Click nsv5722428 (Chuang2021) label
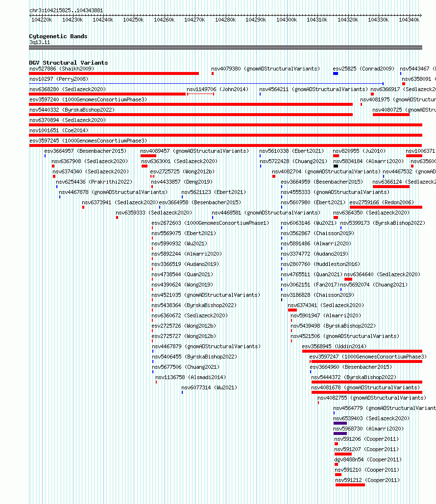The image size is (436, 504). (293, 161)
